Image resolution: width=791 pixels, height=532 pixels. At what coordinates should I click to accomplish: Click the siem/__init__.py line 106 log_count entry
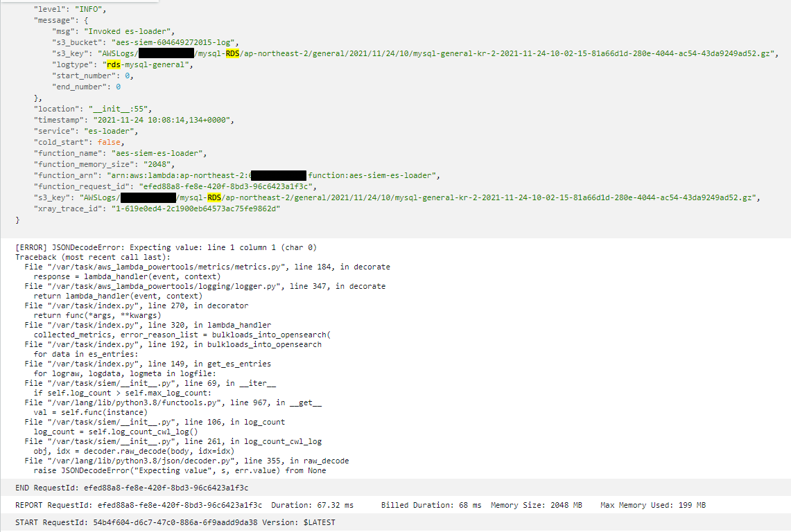click(x=155, y=422)
